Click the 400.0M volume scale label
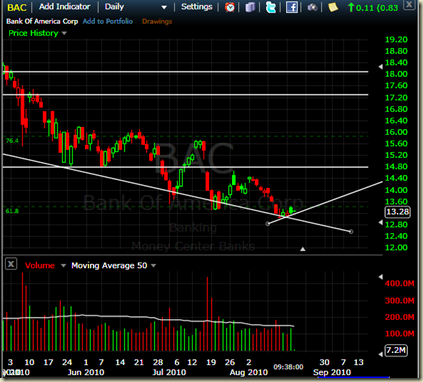Screen dimensions: 423x382 399,284
